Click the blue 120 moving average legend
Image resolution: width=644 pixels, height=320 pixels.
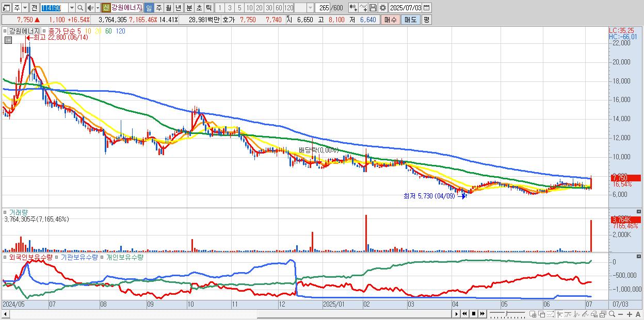(120, 31)
